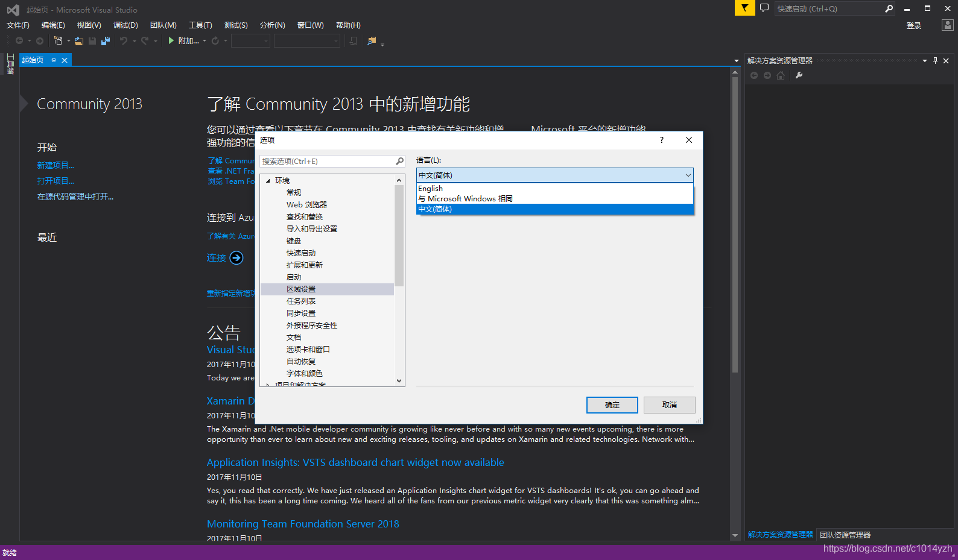Click the Refresh/Restart toolbar icon
958x560 pixels.
[x=215, y=40]
